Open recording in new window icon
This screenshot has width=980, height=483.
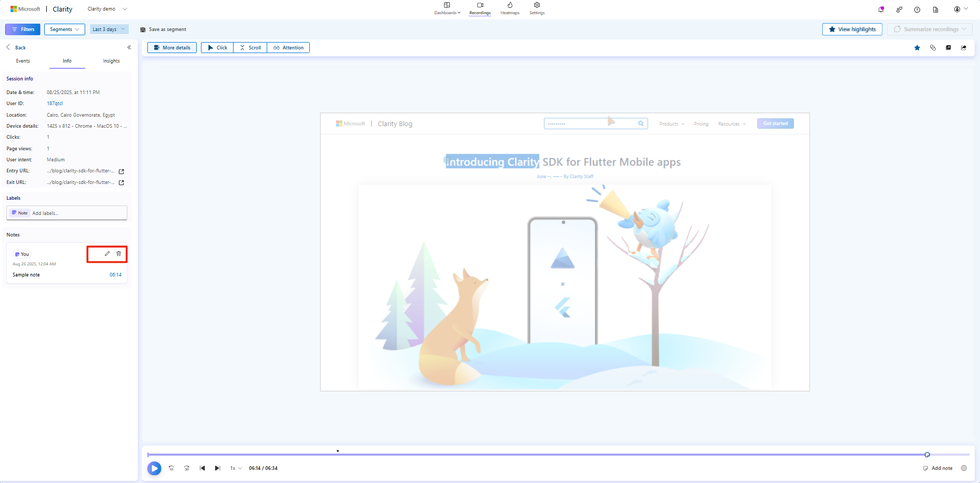tap(948, 48)
